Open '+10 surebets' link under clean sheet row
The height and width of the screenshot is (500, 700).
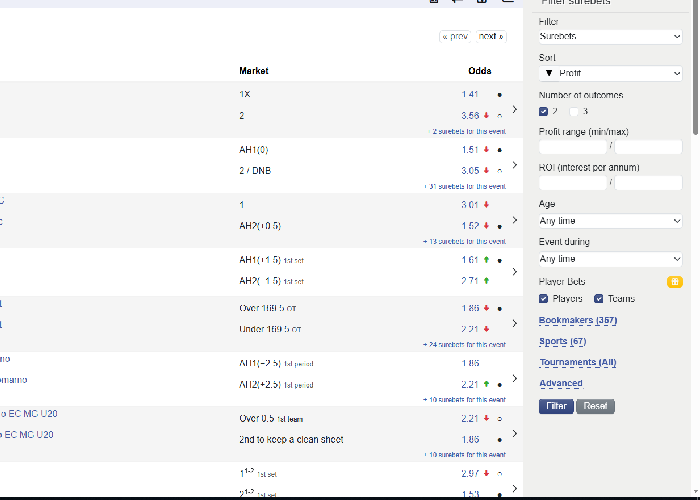point(465,454)
